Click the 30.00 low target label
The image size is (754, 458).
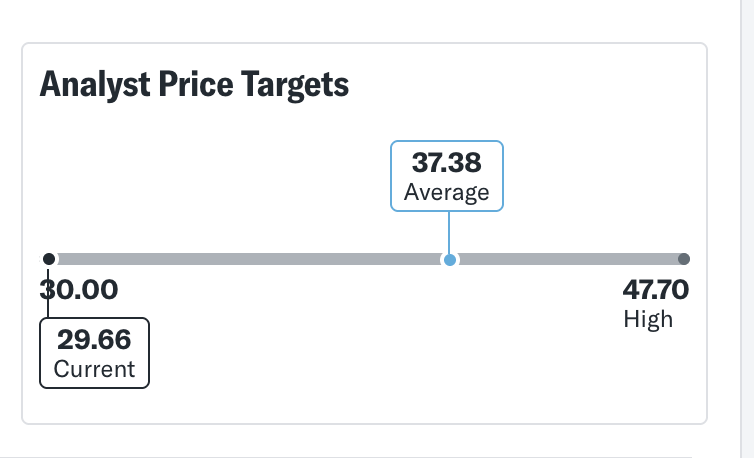point(80,291)
